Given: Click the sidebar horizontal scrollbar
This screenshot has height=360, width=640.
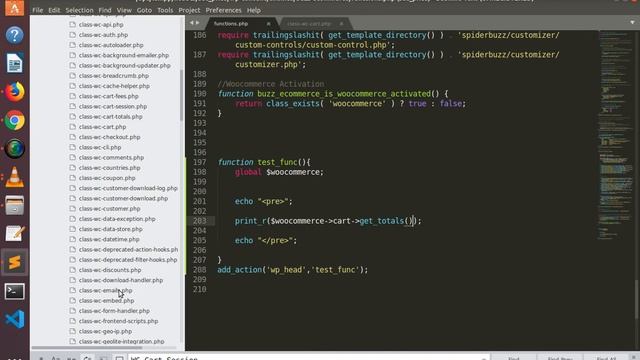Looking at the screenshot, I should coord(87,348).
